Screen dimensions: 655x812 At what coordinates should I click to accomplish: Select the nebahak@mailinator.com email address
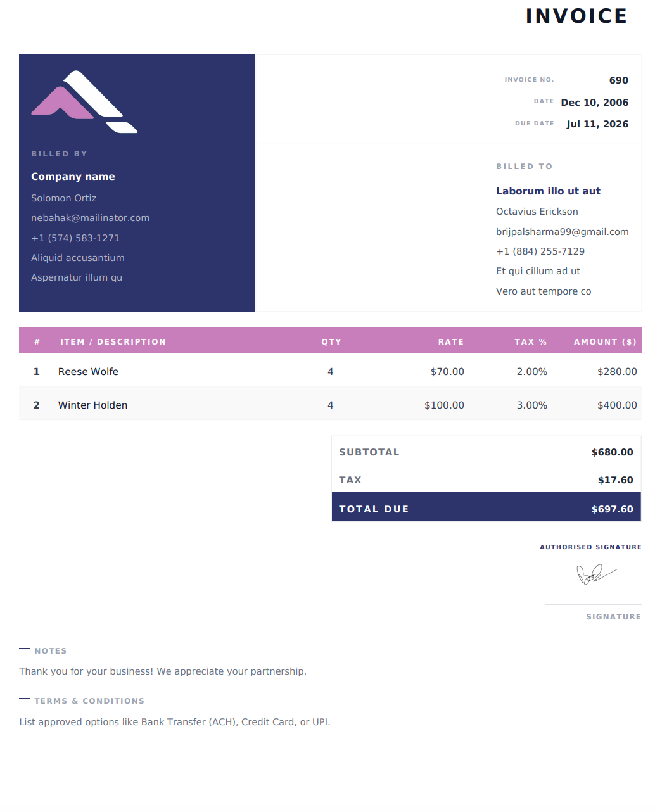[91, 218]
